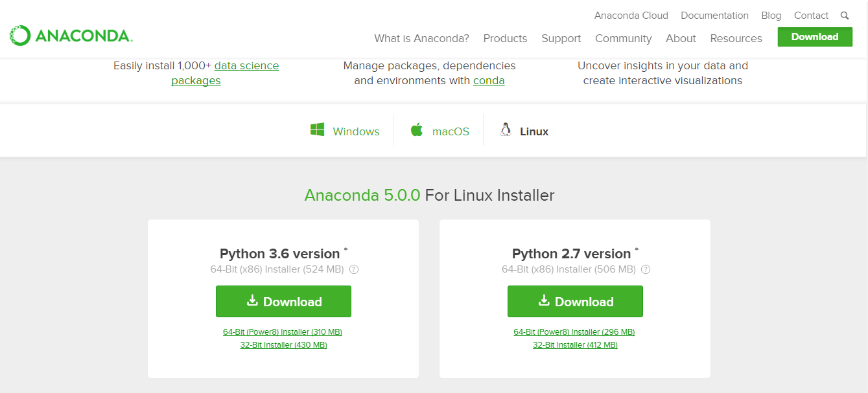Open the About menu
Image resolution: width=868 pixels, height=393 pixels.
point(681,38)
